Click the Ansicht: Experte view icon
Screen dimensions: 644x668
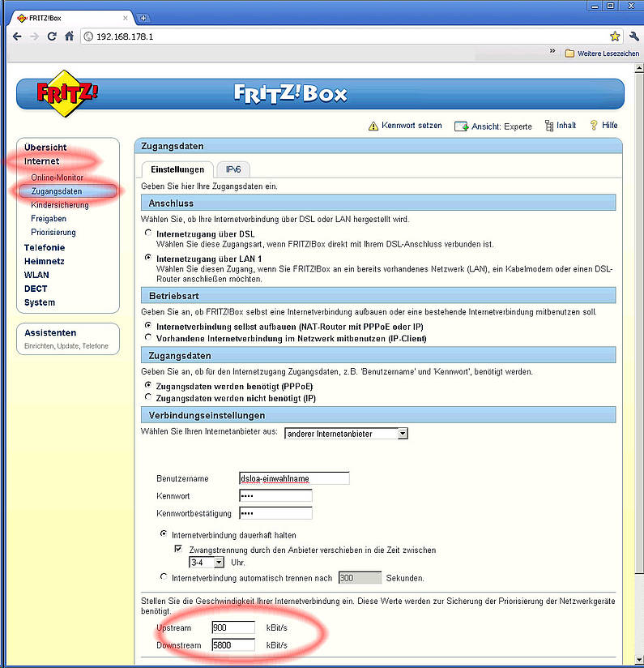pyautogui.click(x=461, y=126)
